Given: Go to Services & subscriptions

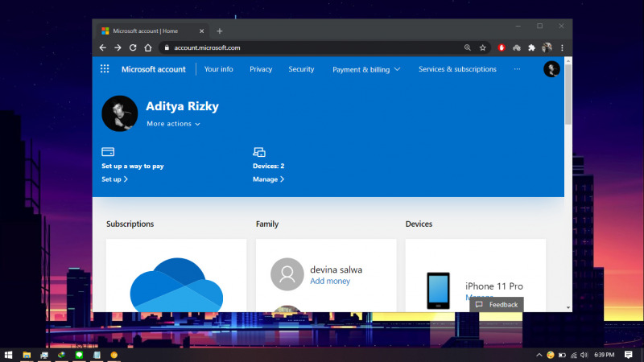Looking at the screenshot, I should click(457, 69).
